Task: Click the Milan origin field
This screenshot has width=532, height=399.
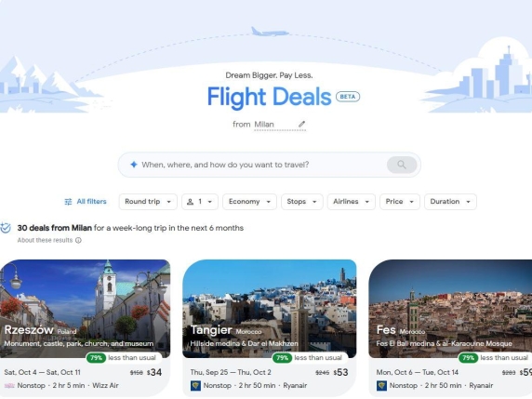Action: [274, 125]
